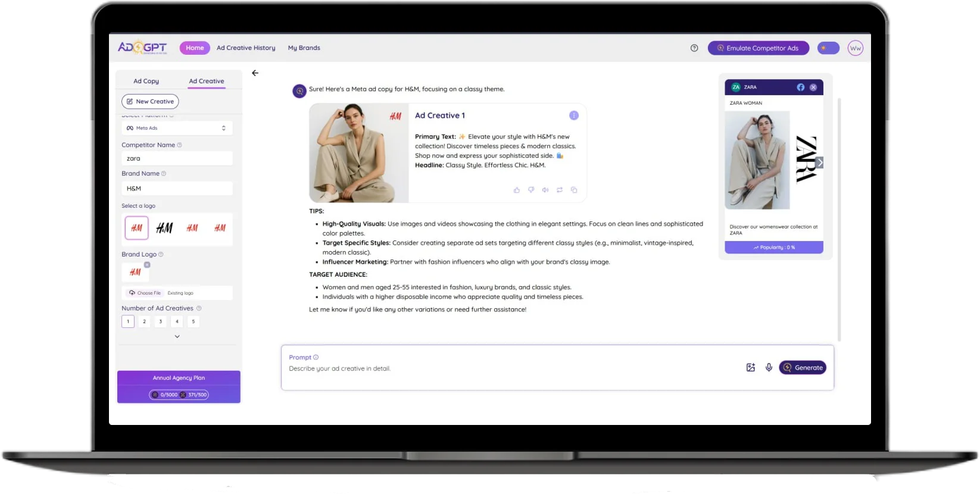Open the Meta Ads platform dropdown
This screenshot has height=494, width=980.
[177, 128]
